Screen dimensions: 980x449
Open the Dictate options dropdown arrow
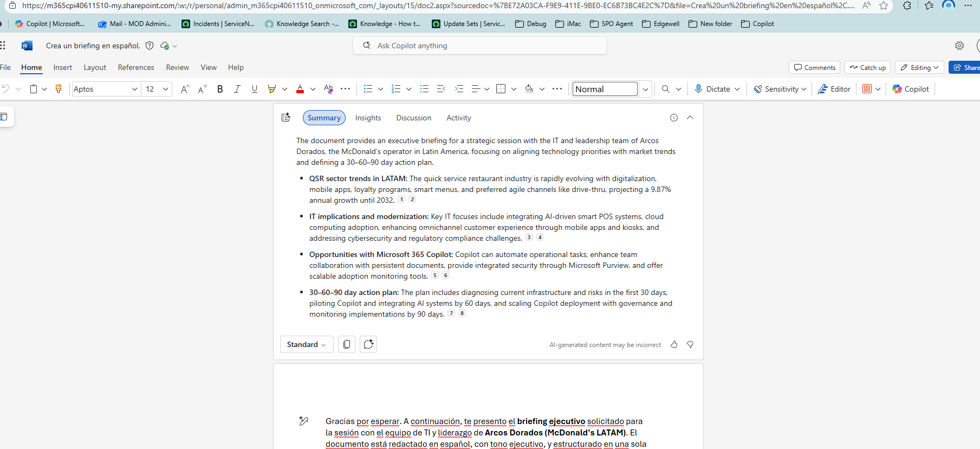[737, 89]
